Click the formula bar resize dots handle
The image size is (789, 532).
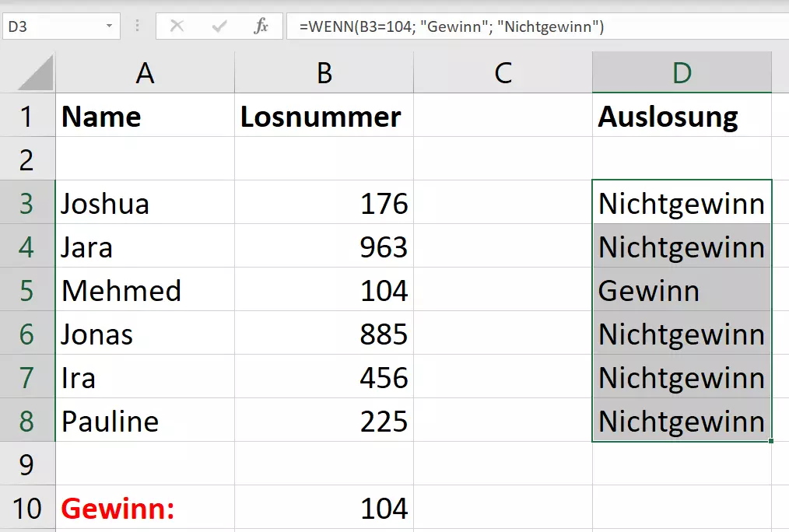(x=137, y=26)
